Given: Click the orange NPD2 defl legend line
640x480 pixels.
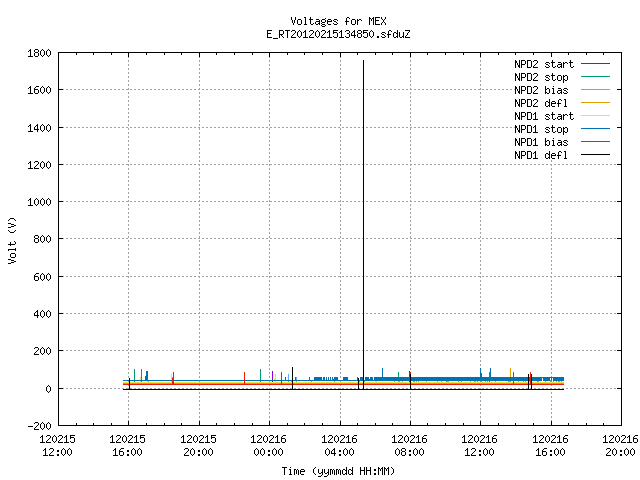Looking at the screenshot, I should pyautogui.click(x=595, y=103).
